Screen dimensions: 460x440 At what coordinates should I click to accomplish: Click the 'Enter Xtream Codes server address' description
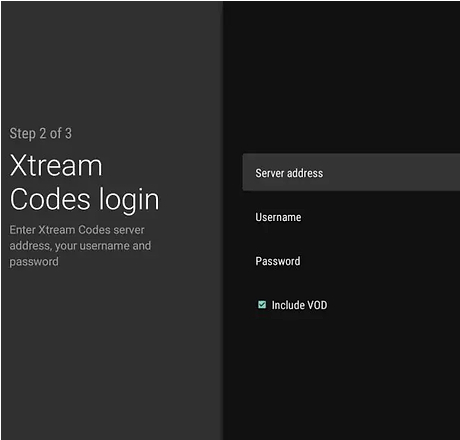click(x=80, y=246)
